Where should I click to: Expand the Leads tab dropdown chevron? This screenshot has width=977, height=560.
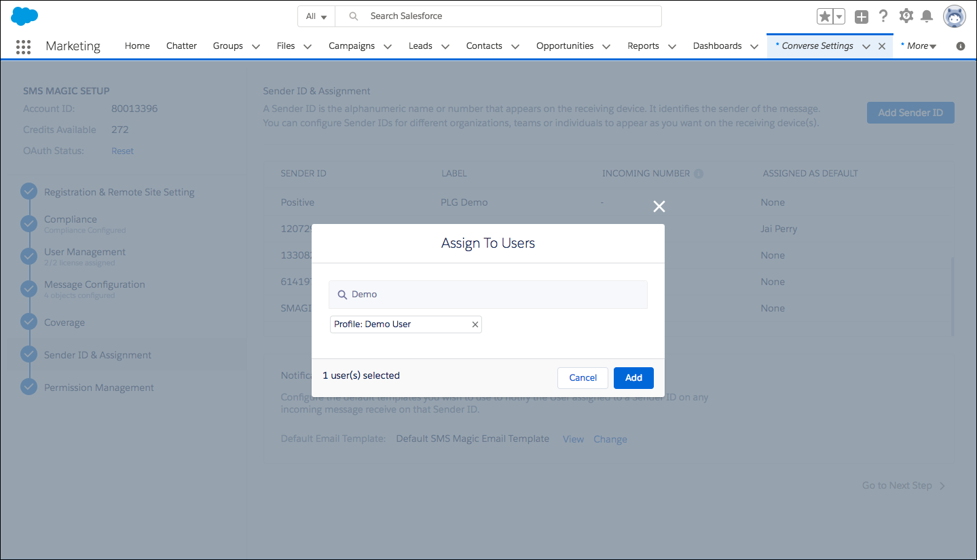coord(445,46)
